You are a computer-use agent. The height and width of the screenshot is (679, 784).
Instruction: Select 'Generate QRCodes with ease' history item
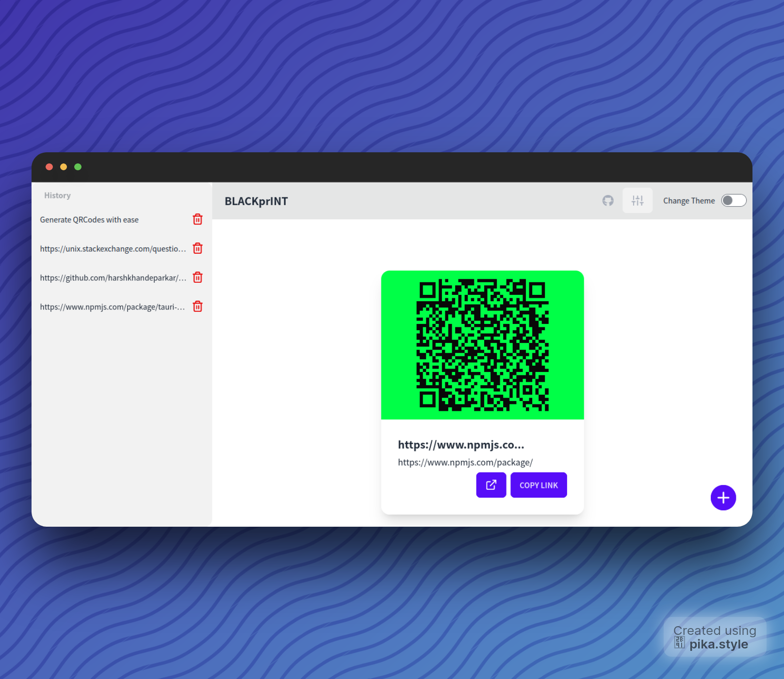(89, 220)
